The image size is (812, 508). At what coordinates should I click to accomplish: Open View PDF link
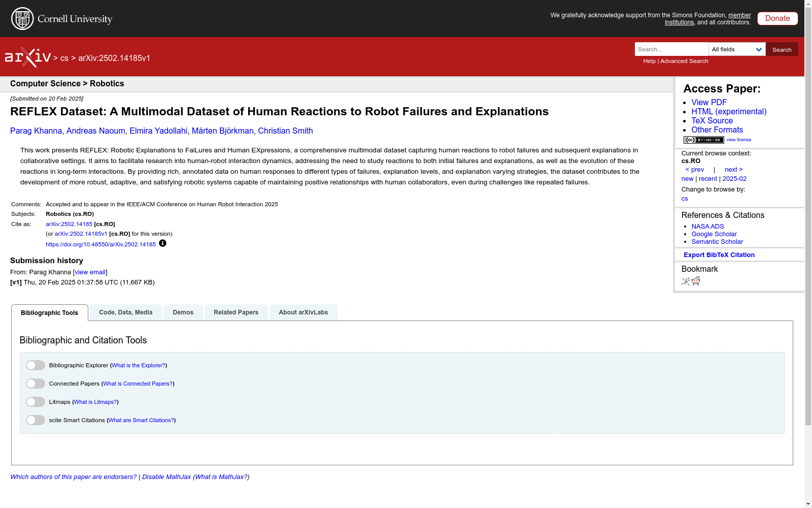pyautogui.click(x=709, y=103)
